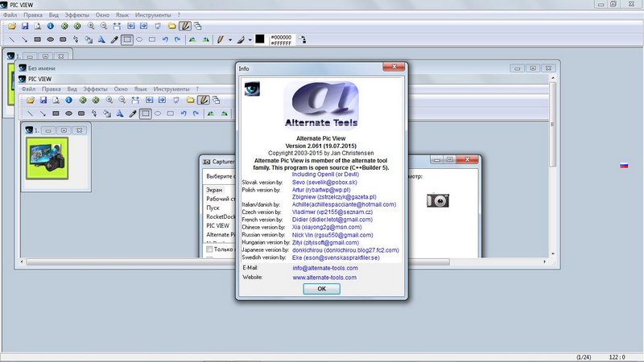The width and height of the screenshot is (644, 362).
Task: Open the Вид menu in the main menu bar
Action: point(54,14)
